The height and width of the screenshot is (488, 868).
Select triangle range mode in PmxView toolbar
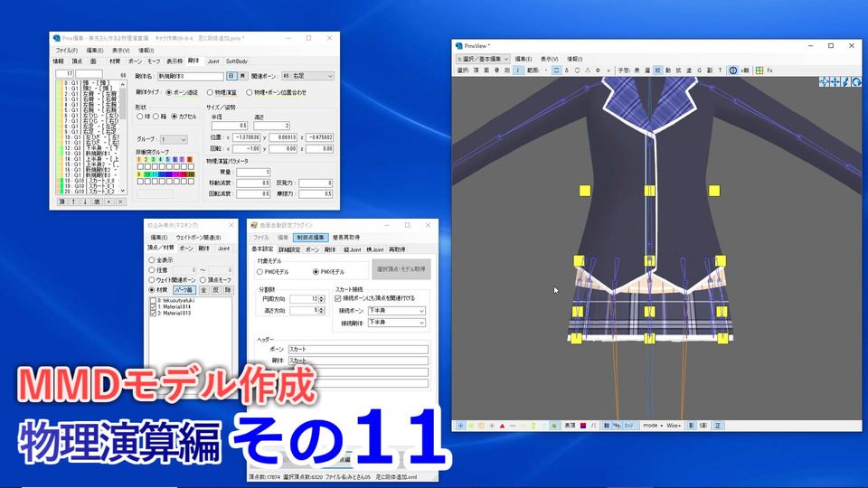(588, 70)
